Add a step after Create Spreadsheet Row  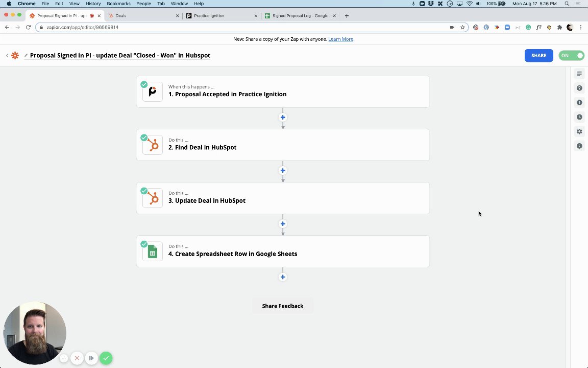coord(283,277)
